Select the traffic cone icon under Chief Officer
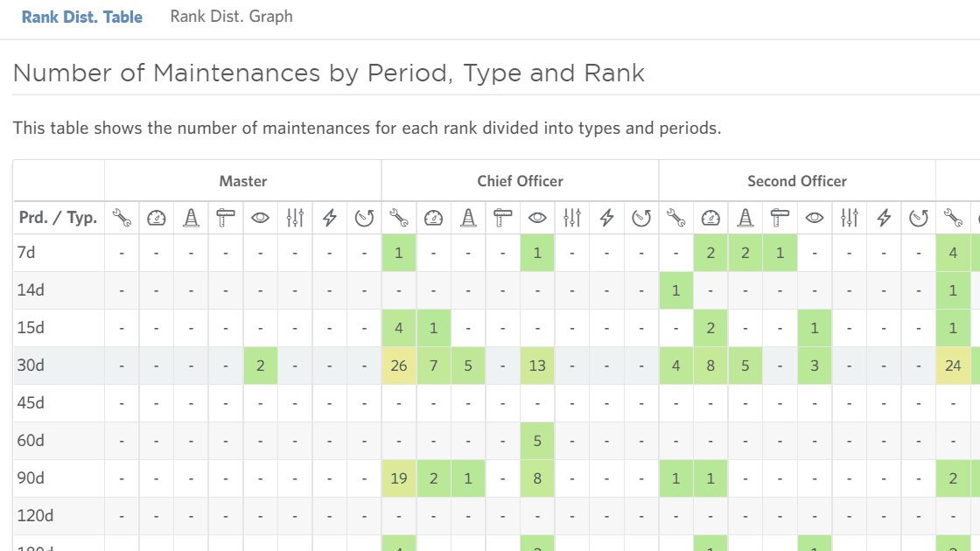Viewport: 980px width, 551px height. pyautogui.click(x=467, y=218)
